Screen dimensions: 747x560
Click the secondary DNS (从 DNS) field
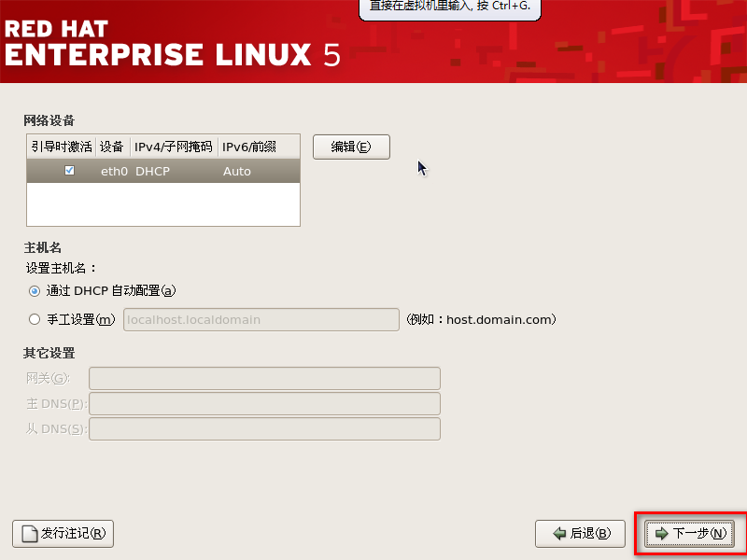[x=264, y=429]
